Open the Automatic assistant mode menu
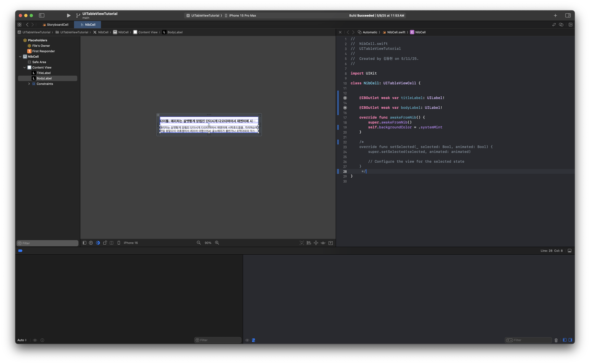This screenshot has height=364, width=590. coord(368,32)
